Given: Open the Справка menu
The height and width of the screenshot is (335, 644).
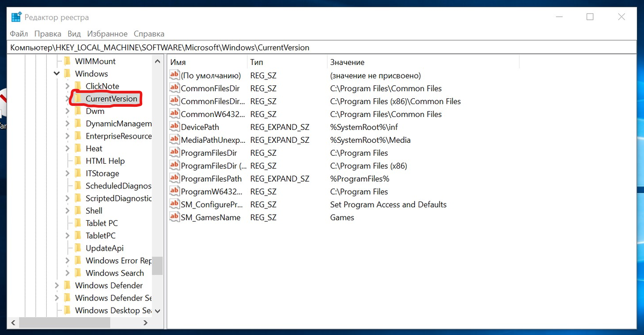Looking at the screenshot, I should click(x=149, y=34).
